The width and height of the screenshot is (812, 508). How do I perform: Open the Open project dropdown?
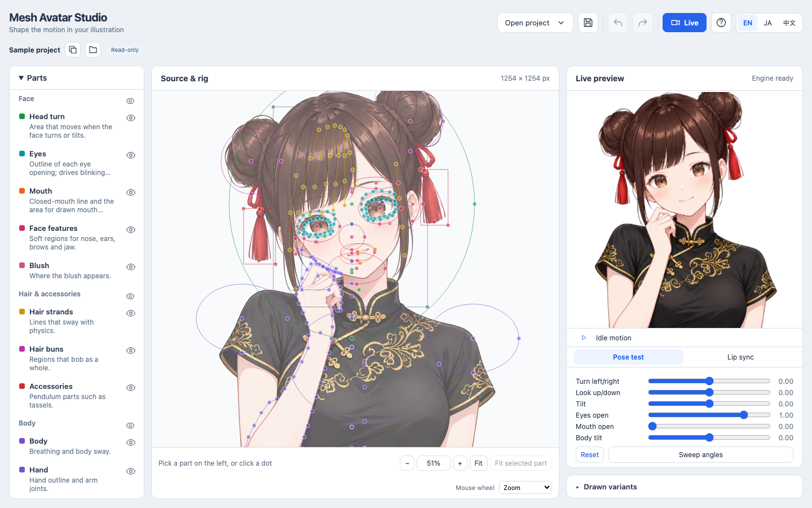tap(535, 23)
